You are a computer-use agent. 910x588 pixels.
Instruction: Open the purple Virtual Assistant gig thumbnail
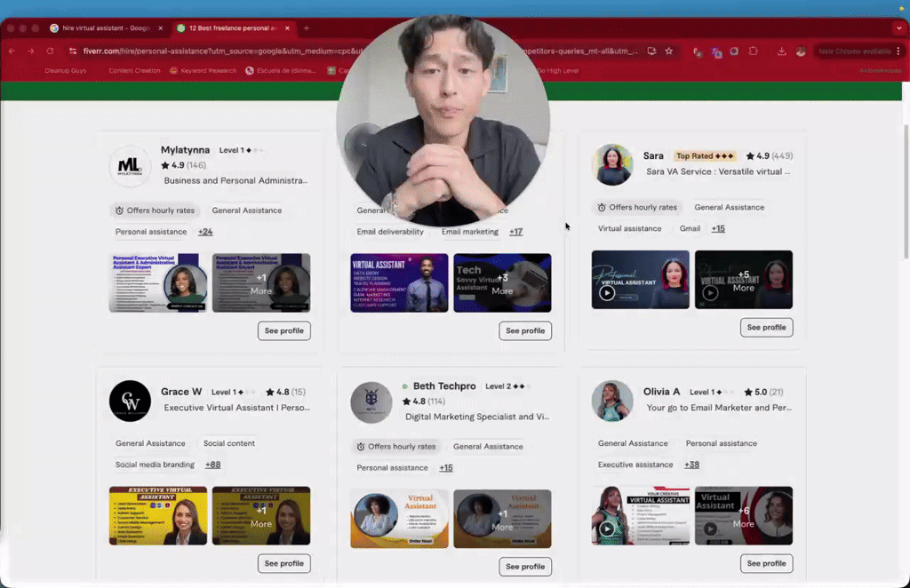coord(399,283)
